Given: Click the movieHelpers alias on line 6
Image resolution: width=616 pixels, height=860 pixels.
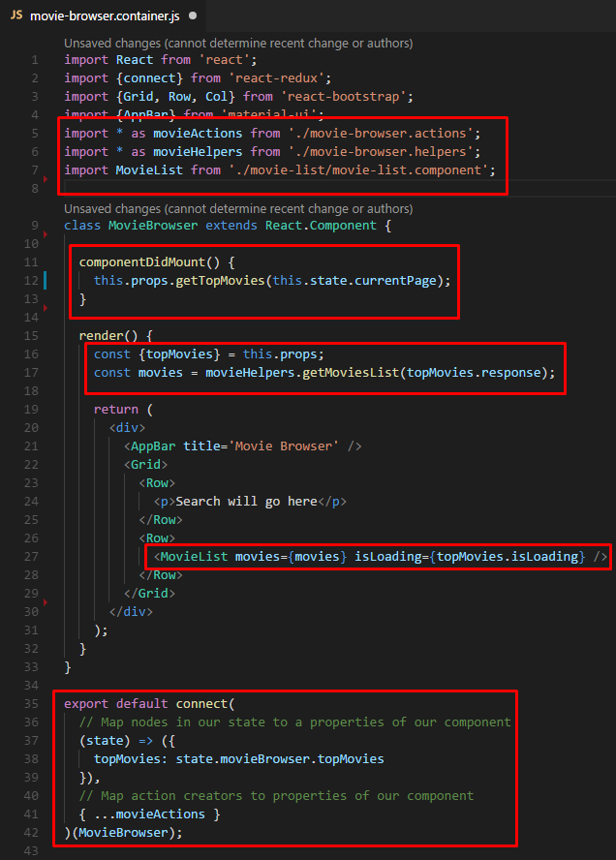Looking at the screenshot, I should point(198,151).
